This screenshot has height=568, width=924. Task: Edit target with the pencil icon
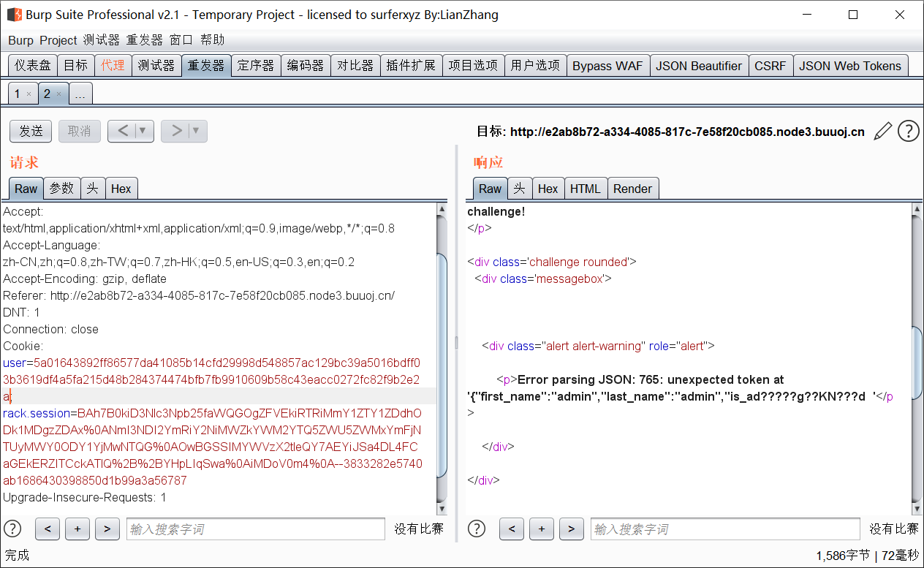pos(883,131)
